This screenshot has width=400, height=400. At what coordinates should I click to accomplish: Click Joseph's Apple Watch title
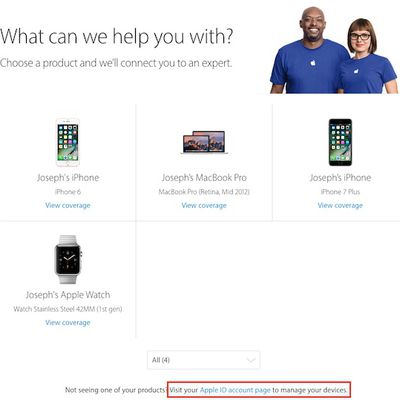(x=68, y=295)
